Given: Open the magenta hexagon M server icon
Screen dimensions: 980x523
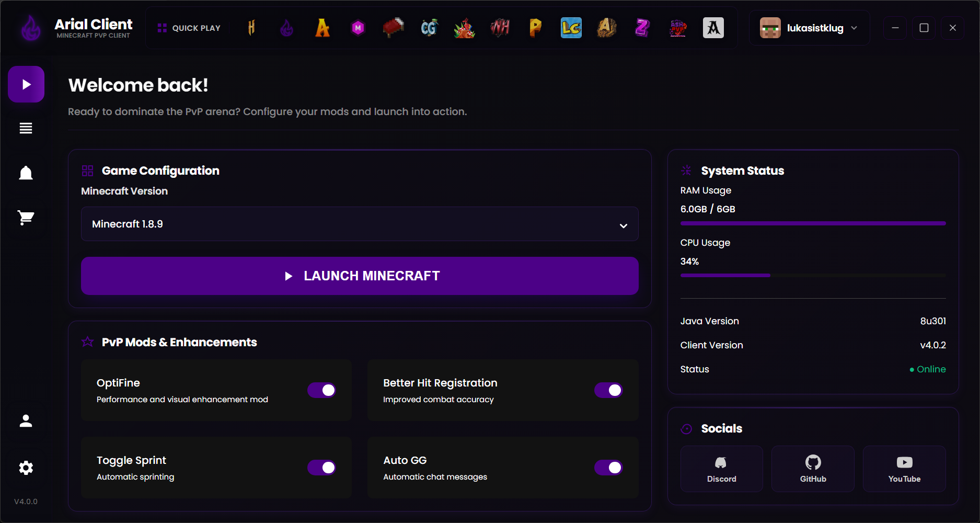Looking at the screenshot, I should click(358, 28).
